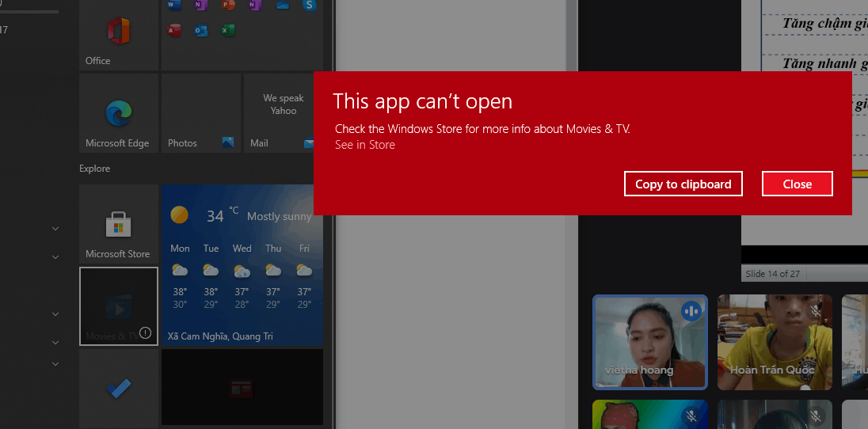The image size is (868, 429).
Task: Click the Explore group heading
Action: tap(95, 169)
